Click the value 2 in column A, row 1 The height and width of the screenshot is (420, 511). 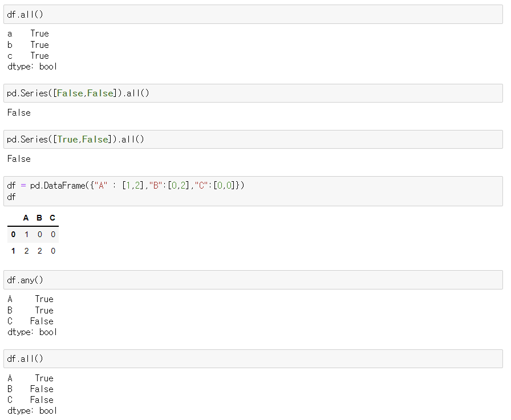pos(26,251)
